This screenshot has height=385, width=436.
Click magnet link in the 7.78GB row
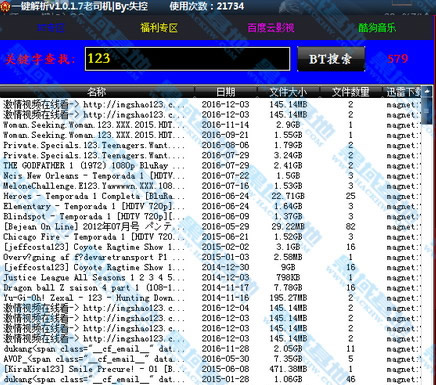[x=404, y=288]
